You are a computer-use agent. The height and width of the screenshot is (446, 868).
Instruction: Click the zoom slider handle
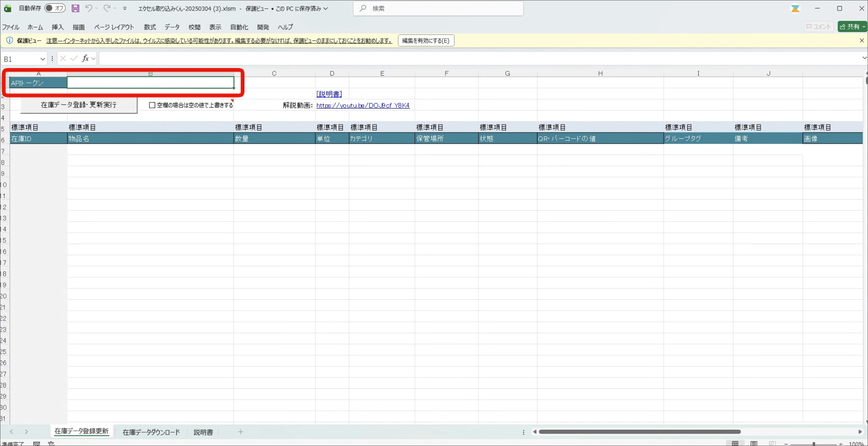(x=814, y=443)
